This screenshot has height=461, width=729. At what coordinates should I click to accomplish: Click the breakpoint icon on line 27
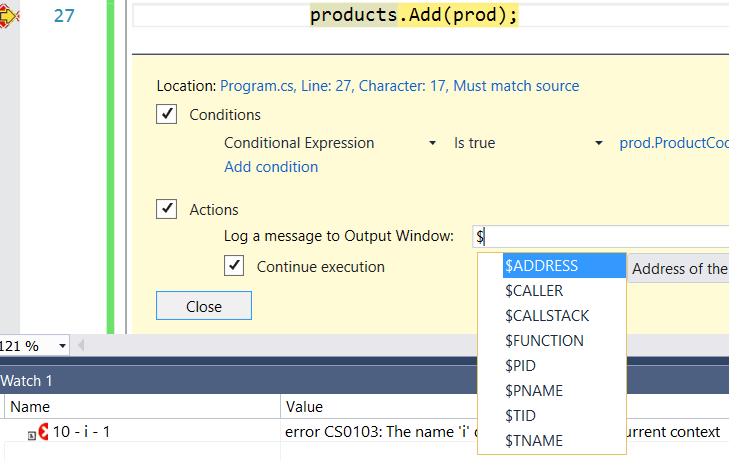(x=9, y=16)
